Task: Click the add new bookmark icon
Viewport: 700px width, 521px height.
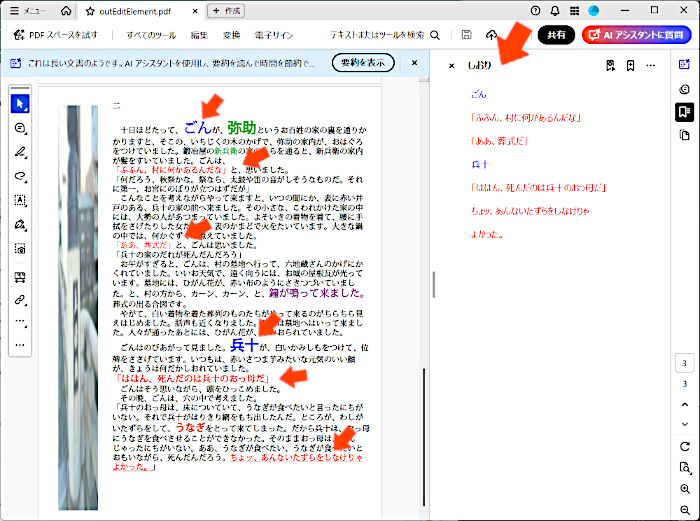Action: point(630,66)
